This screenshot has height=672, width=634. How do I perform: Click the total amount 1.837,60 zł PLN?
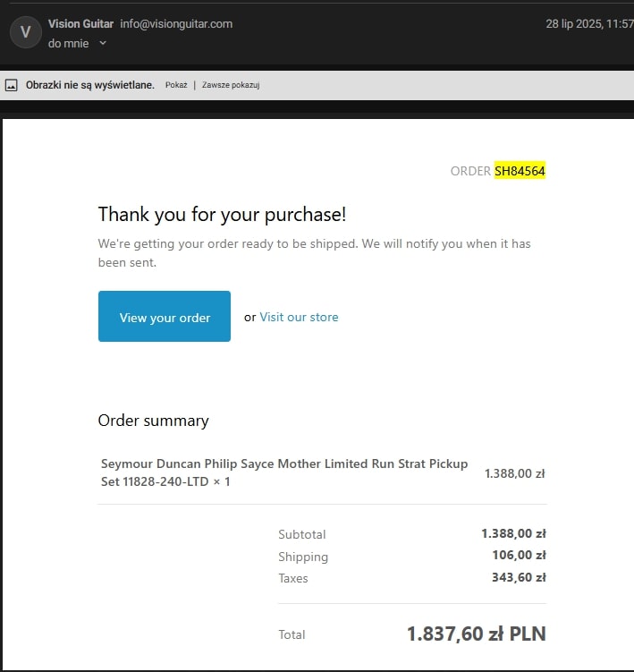[477, 634]
